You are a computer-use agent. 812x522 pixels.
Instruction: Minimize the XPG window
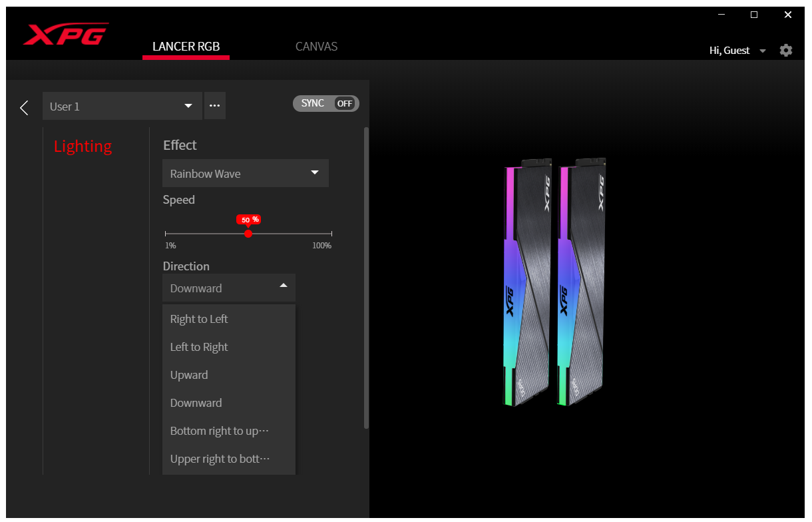click(x=720, y=15)
